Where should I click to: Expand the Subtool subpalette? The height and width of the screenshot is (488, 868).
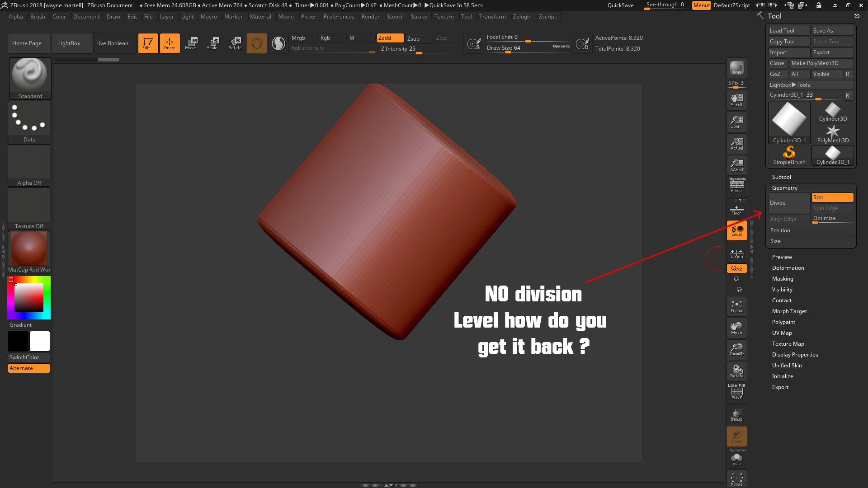pos(781,177)
